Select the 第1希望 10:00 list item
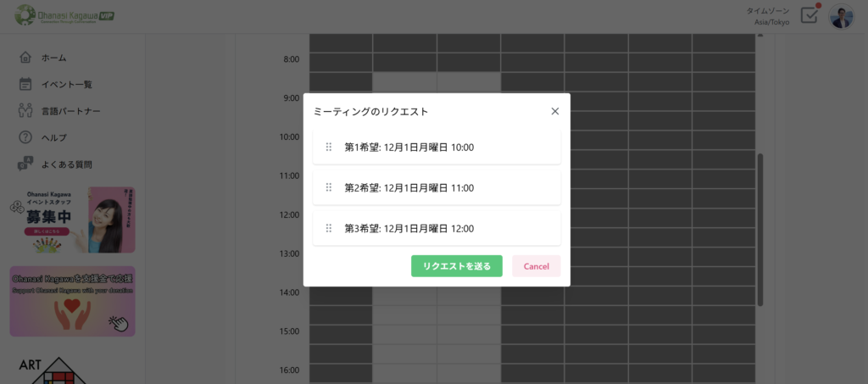Image resolution: width=868 pixels, height=384 pixels. (x=437, y=147)
